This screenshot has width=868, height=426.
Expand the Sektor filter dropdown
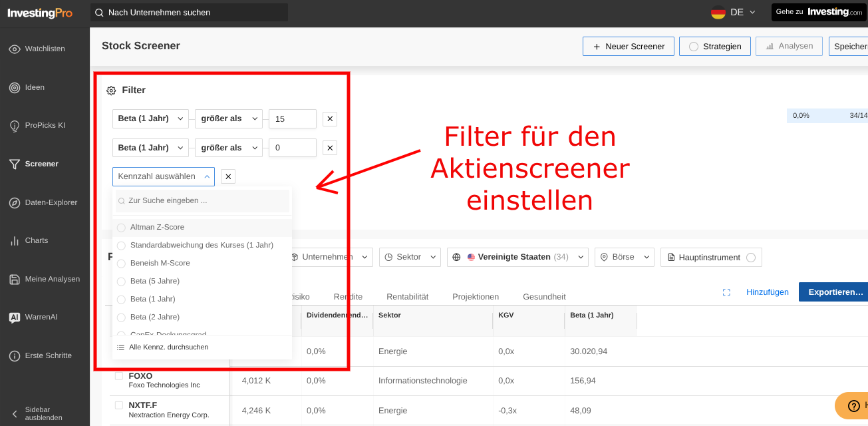pos(410,257)
